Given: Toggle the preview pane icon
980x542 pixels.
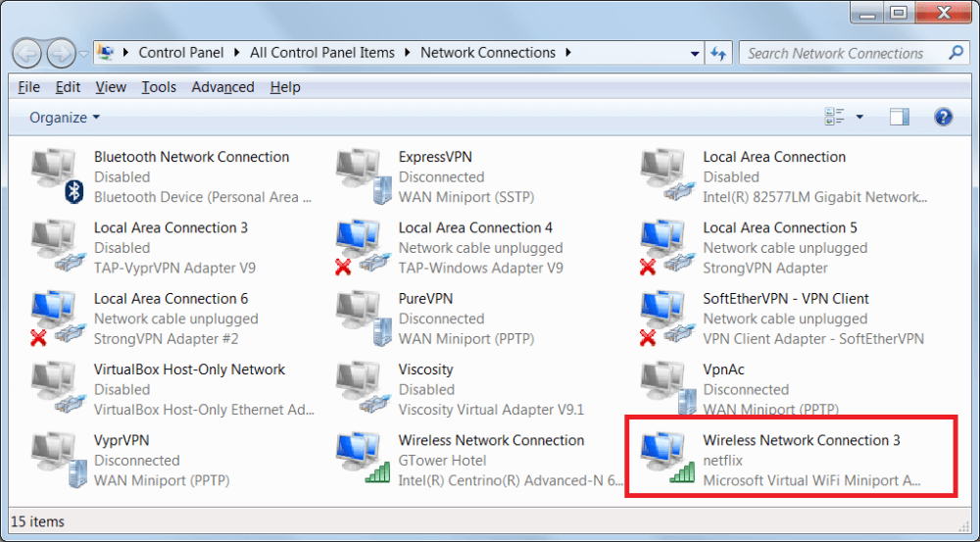Looking at the screenshot, I should pyautogui.click(x=900, y=117).
